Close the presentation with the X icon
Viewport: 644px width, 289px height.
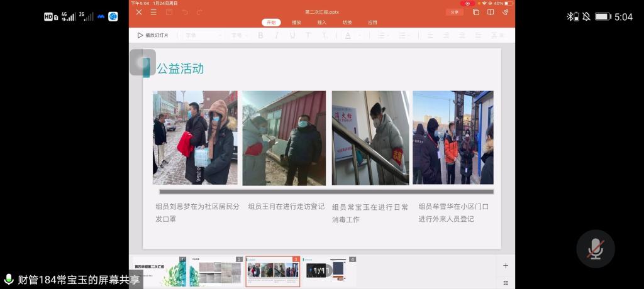139,13
